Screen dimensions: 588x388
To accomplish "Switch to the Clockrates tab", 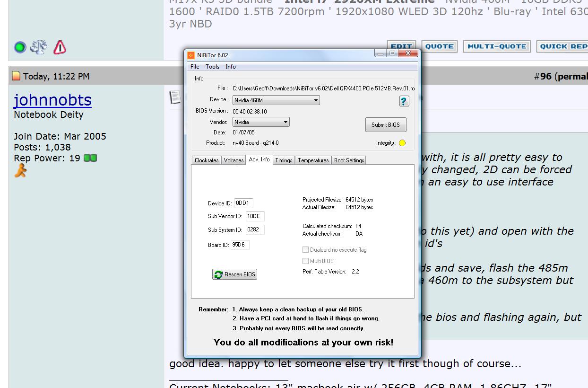I will 207,160.
